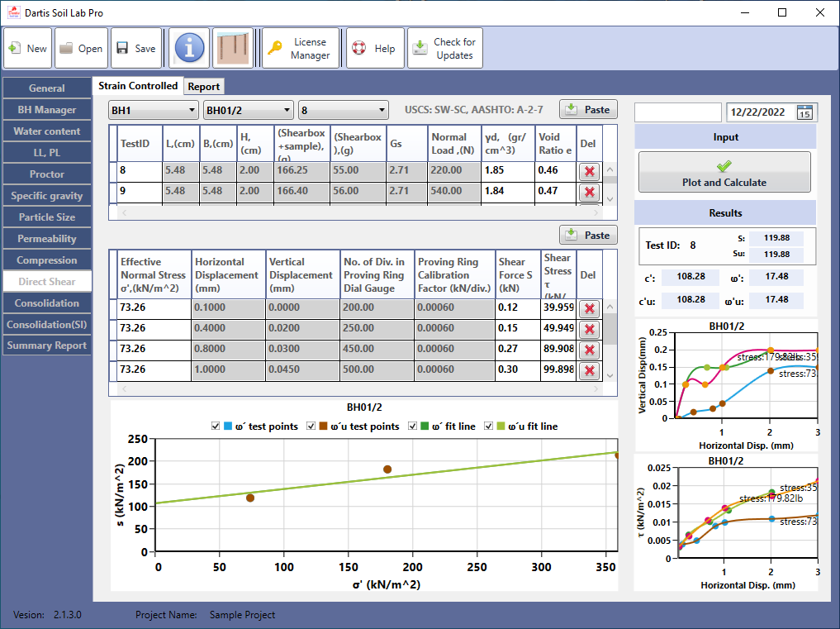Select row header of TestID 8
840x629 pixels.
pyautogui.click(x=112, y=172)
